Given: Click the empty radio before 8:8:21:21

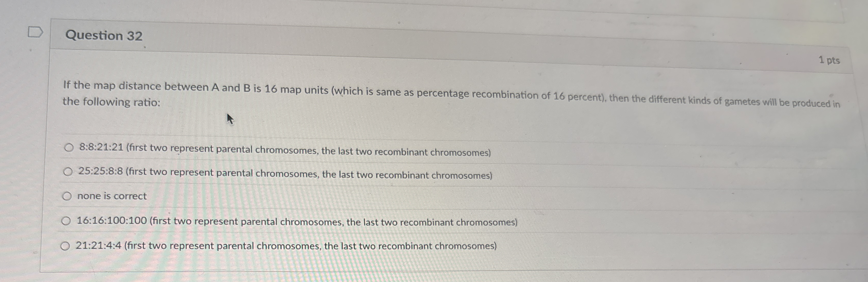Looking at the screenshot, I should point(69,147).
